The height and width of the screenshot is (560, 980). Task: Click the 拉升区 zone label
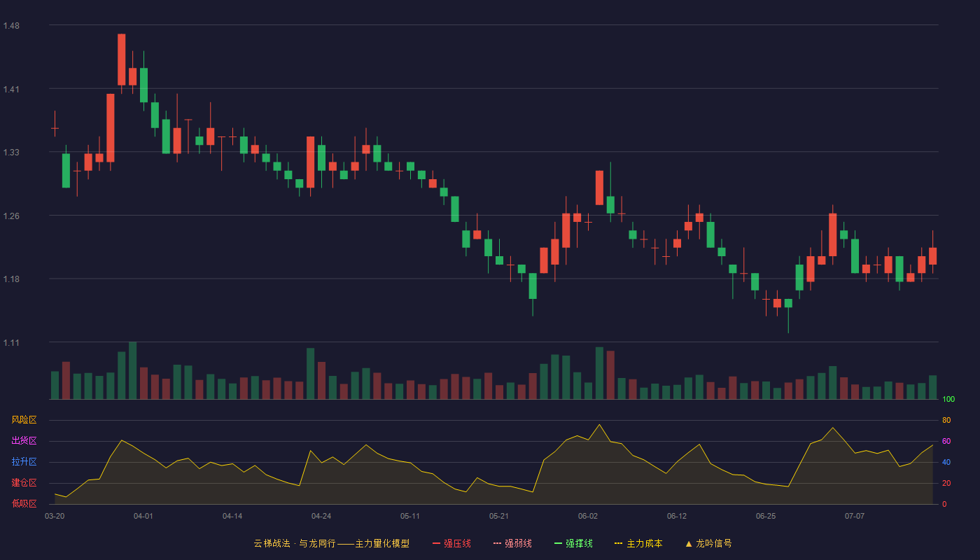24,462
